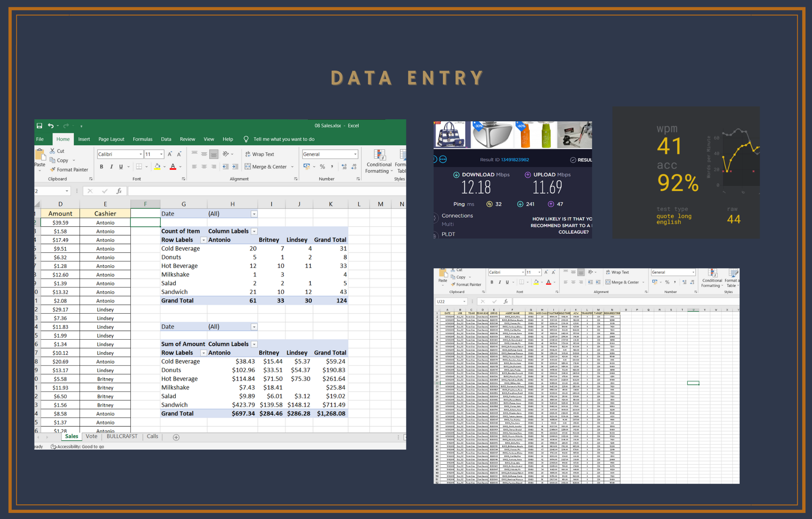812x519 pixels.
Task: Expand the Name Box dropdown showing U22
Action: (464, 301)
